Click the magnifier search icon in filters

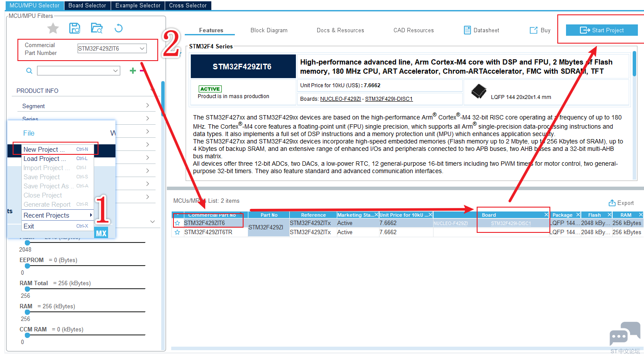click(29, 71)
